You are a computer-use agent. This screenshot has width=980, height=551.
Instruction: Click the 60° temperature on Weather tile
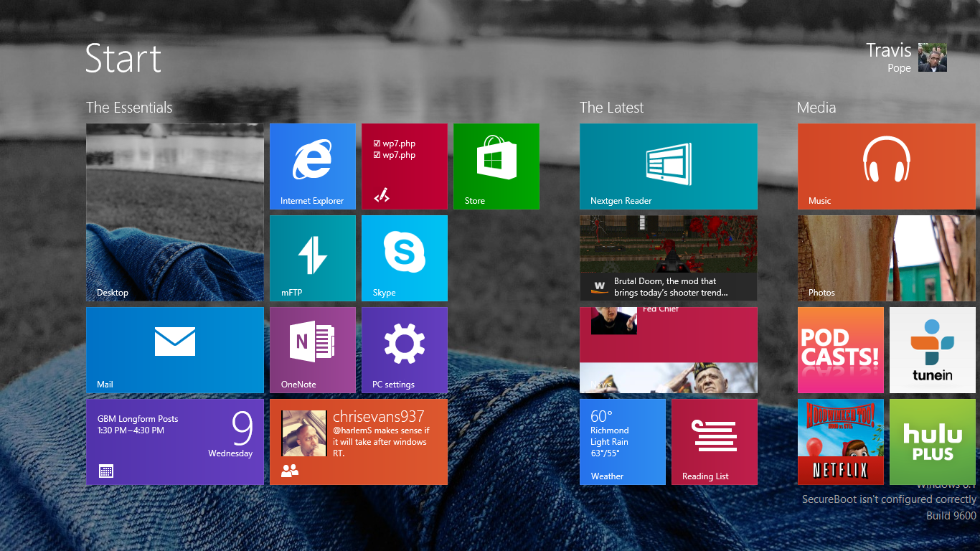pyautogui.click(x=602, y=417)
